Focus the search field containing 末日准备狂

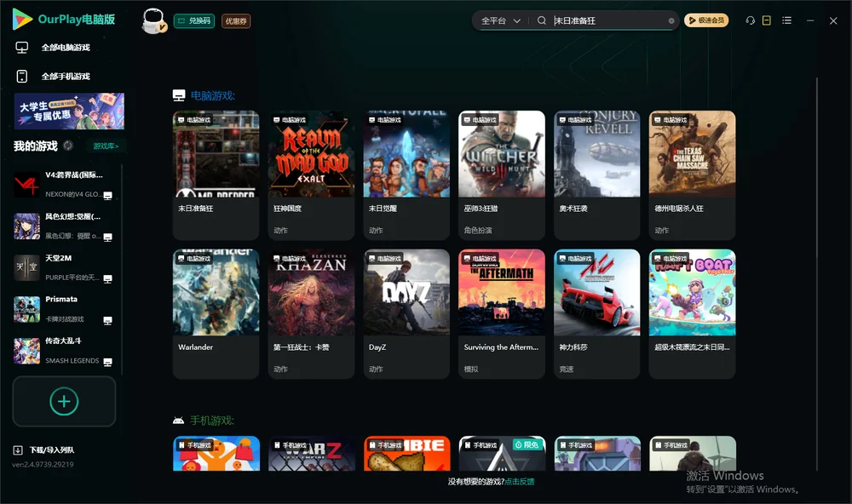(608, 20)
